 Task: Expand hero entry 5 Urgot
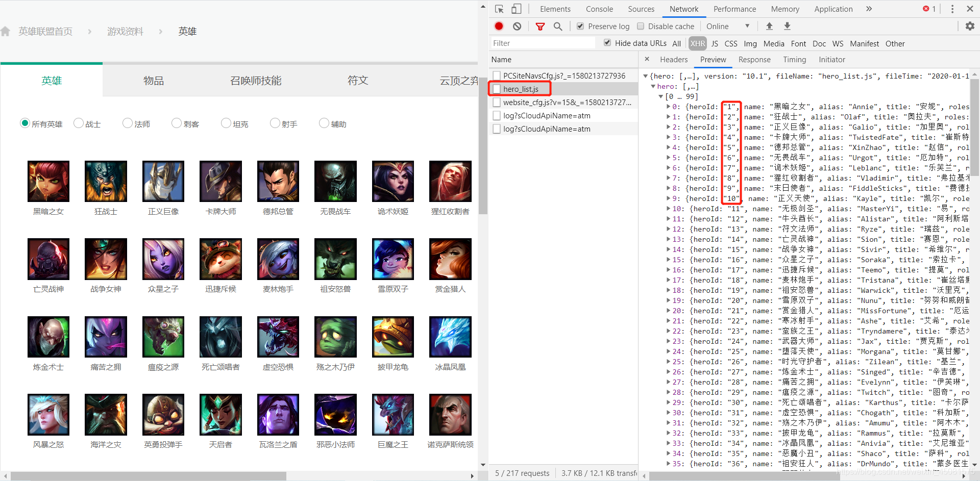[669, 158]
